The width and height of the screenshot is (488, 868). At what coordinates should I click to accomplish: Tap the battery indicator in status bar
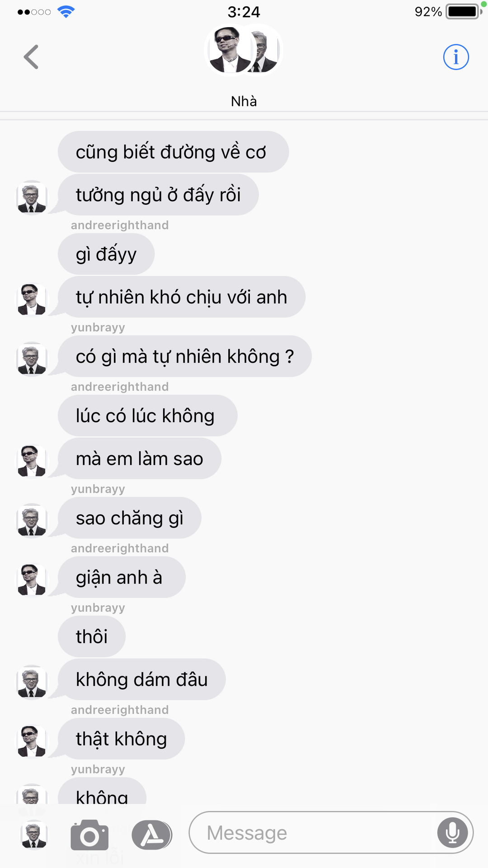pyautogui.click(x=464, y=11)
